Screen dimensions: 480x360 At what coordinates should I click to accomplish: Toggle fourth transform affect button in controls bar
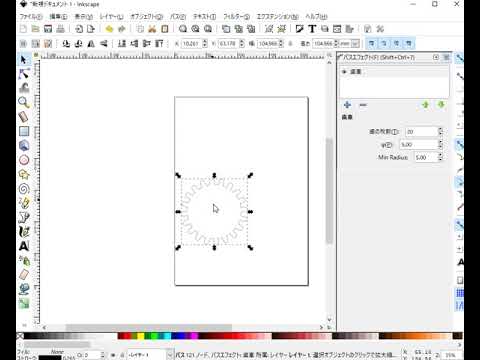[x=409, y=44]
